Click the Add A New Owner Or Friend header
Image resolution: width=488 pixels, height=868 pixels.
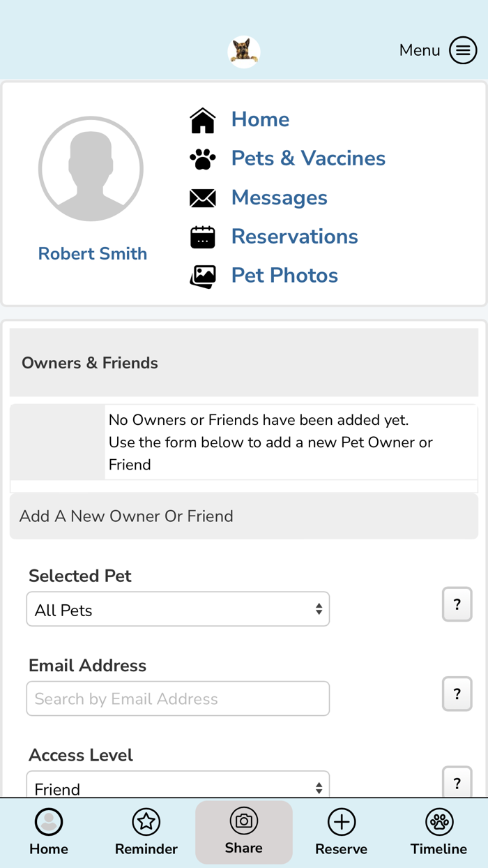127,516
